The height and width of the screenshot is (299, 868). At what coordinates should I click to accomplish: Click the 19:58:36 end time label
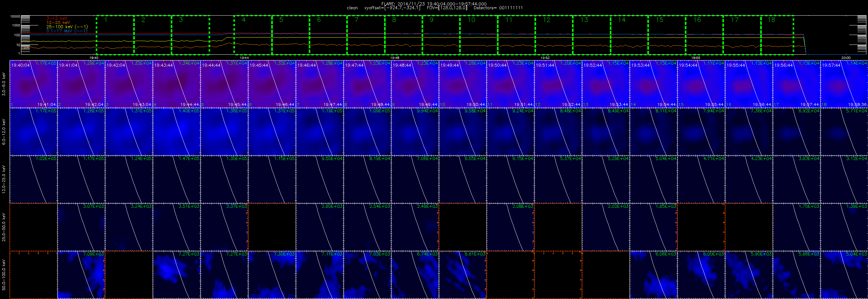(858, 105)
